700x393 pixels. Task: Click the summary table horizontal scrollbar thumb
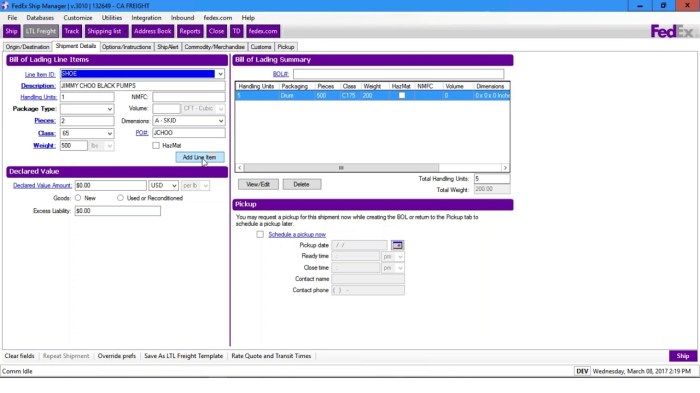click(x=342, y=168)
